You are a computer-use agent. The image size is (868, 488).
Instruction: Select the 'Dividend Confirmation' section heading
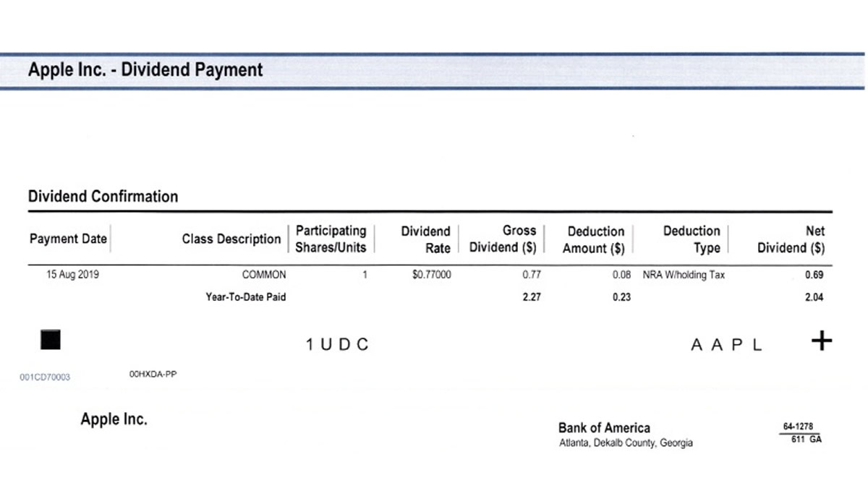tap(103, 196)
